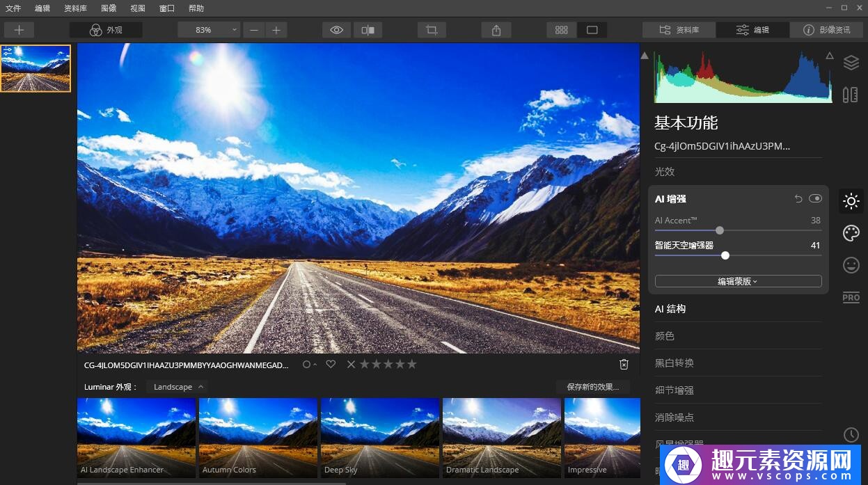Image resolution: width=868 pixels, height=485 pixels.
Task: Click the trash icon to delete image
Action: 624,365
